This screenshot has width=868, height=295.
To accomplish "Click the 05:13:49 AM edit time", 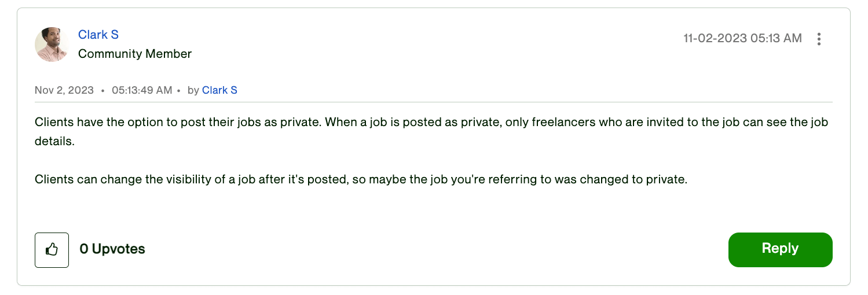I will click(x=142, y=90).
